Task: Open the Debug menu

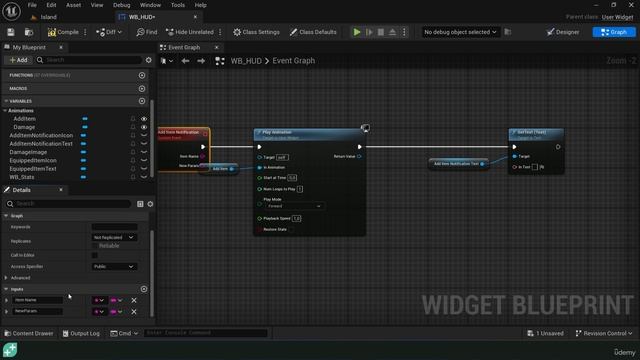Action: tap(121, 5)
